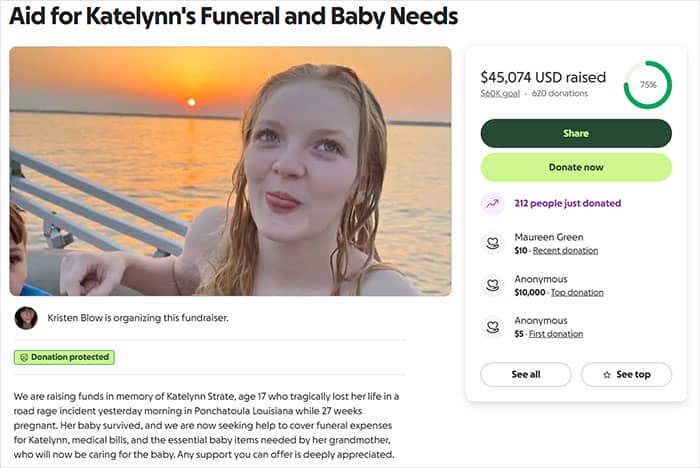Screen dimensions: 700x468
Task: Click the 620 donations count
Action: coord(560,94)
